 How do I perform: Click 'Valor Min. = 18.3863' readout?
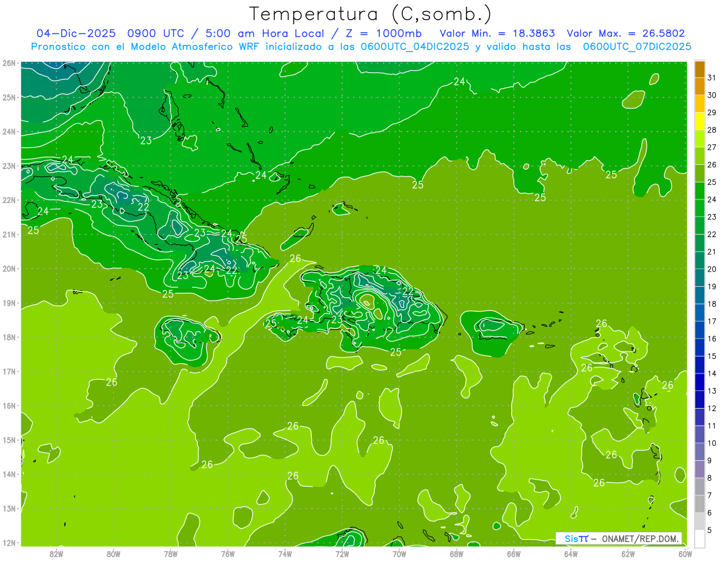[x=497, y=33]
